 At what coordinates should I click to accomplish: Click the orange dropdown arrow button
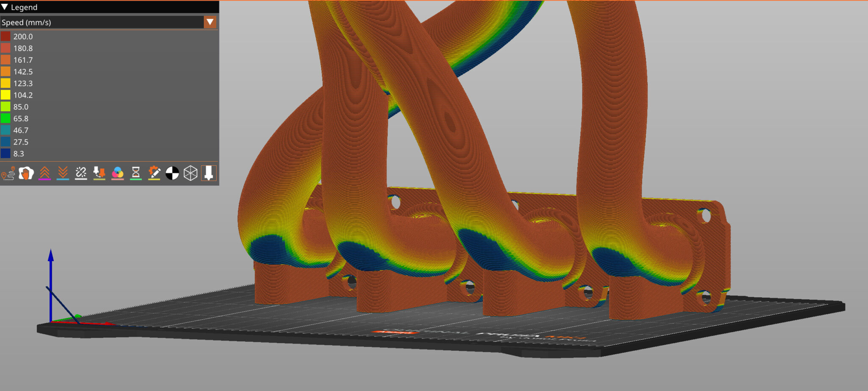point(210,22)
